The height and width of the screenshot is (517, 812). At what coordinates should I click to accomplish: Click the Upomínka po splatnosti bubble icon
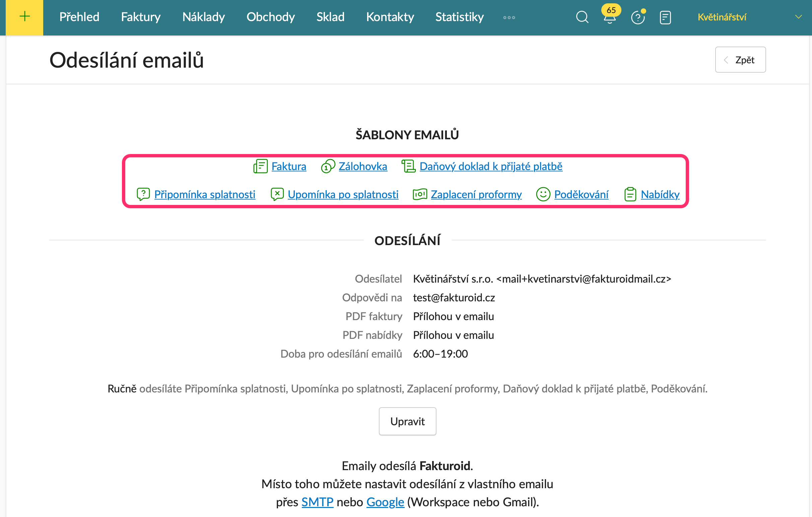[x=277, y=195]
